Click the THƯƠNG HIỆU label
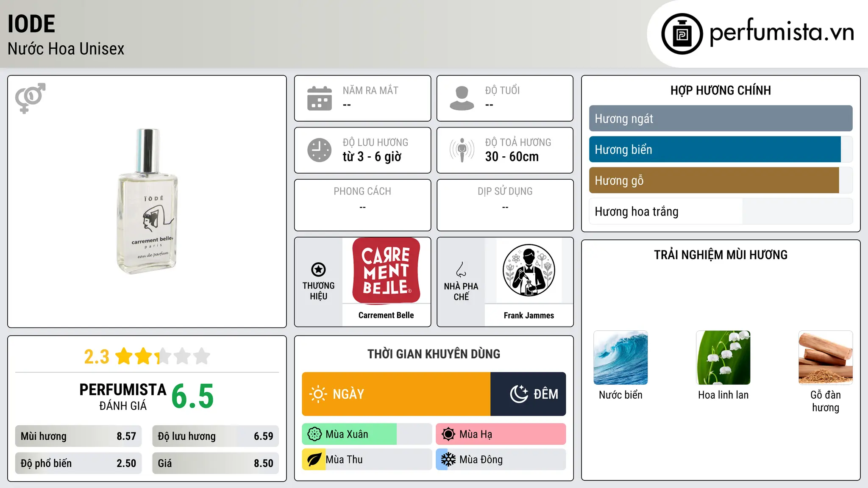 pyautogui.click(x=318, y=291)
